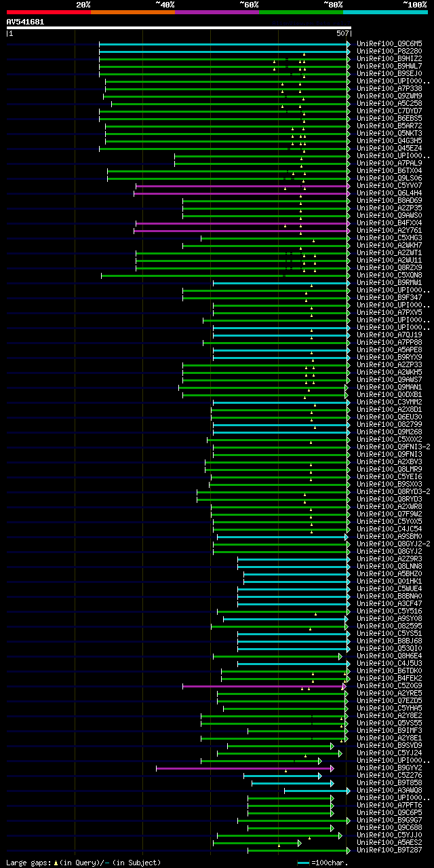Open the UniRef100_B6EBS5 entry

click(389, 119)
